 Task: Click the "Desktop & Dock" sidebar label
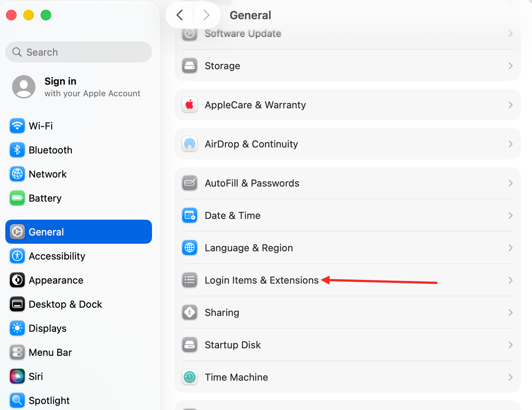pos(65,304)
